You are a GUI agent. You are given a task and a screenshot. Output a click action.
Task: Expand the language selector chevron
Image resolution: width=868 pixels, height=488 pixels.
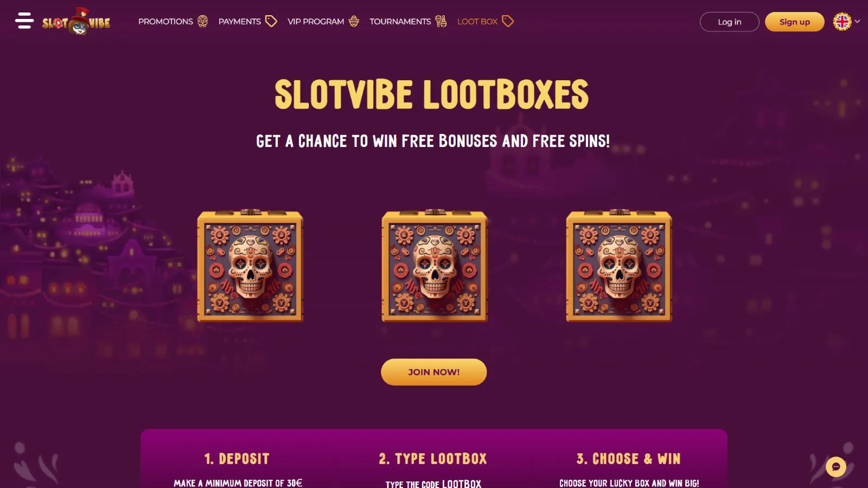(858, 22)
